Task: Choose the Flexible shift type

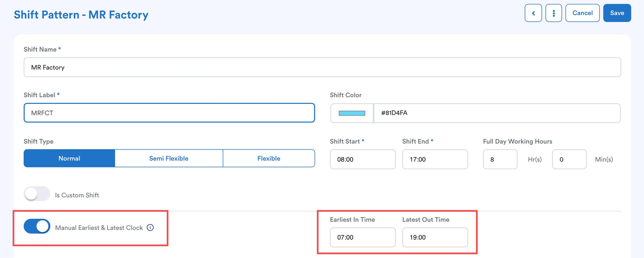Action: click(x=269, y=158)
